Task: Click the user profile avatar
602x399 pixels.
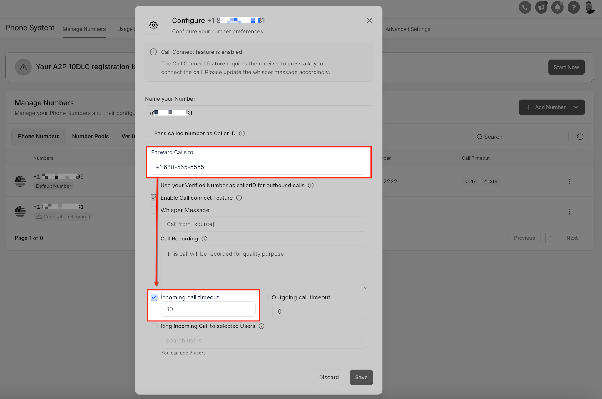Action: 590,7
